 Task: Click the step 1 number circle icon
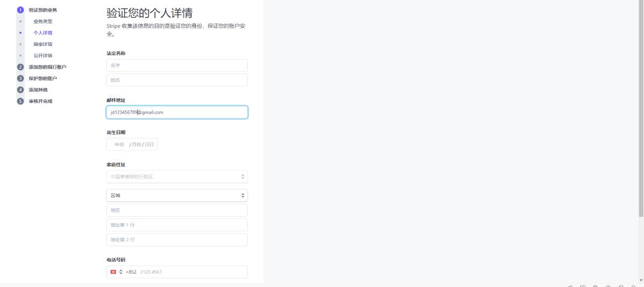tap(20, 10)
